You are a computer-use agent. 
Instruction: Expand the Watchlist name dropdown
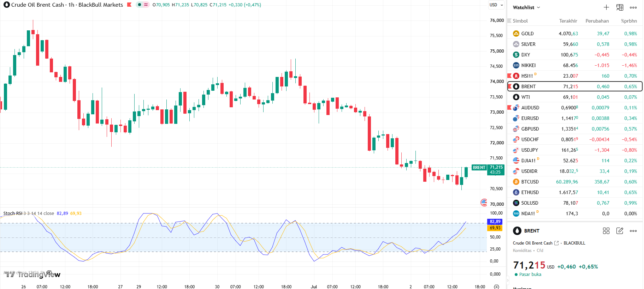(526, 7)
